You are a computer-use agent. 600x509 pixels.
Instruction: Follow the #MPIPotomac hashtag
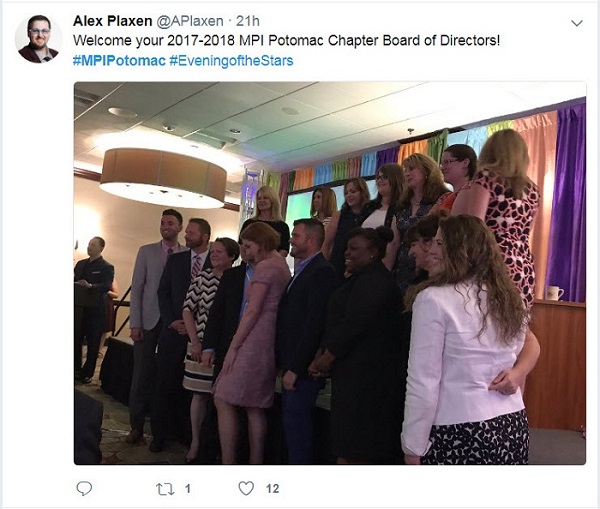point(119,61)
